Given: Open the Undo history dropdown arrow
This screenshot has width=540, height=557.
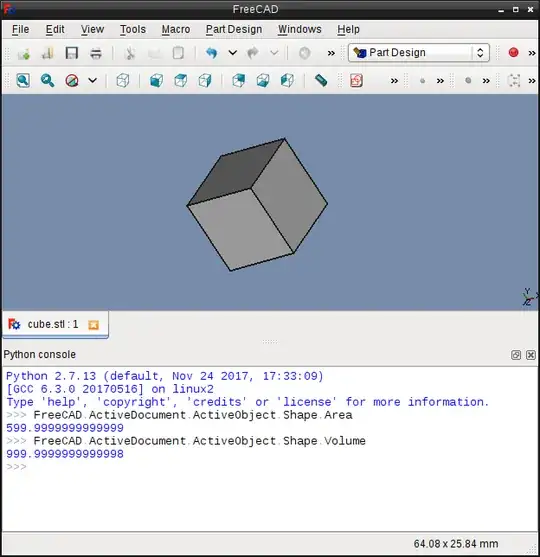Looking at the screenshot, I should [233, 53].
